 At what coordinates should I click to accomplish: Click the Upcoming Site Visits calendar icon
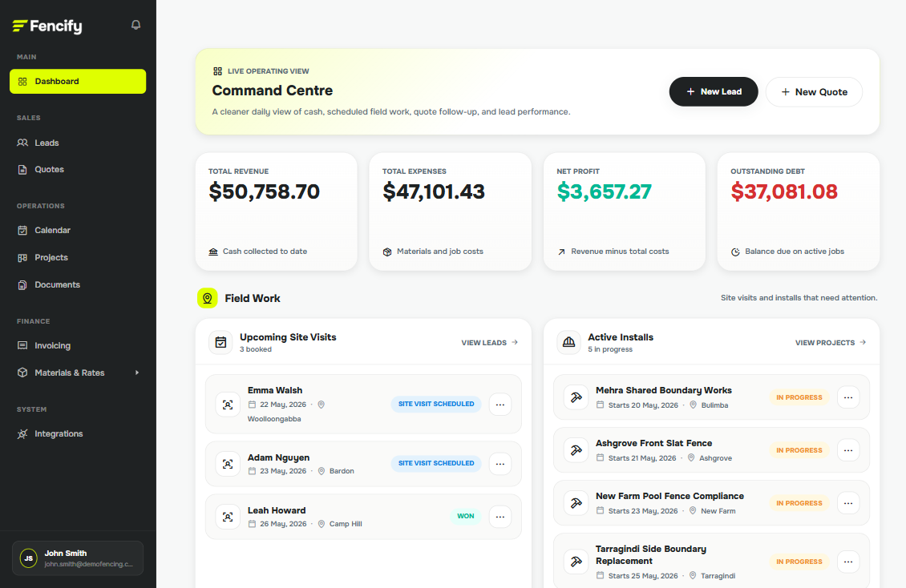pos(220,342)
